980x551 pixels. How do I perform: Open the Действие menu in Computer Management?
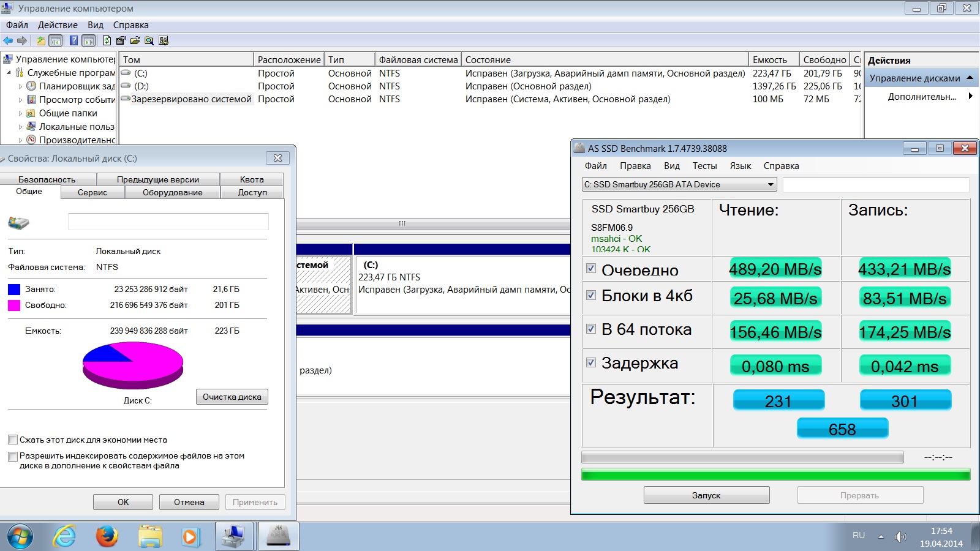(x=58, y=25)
